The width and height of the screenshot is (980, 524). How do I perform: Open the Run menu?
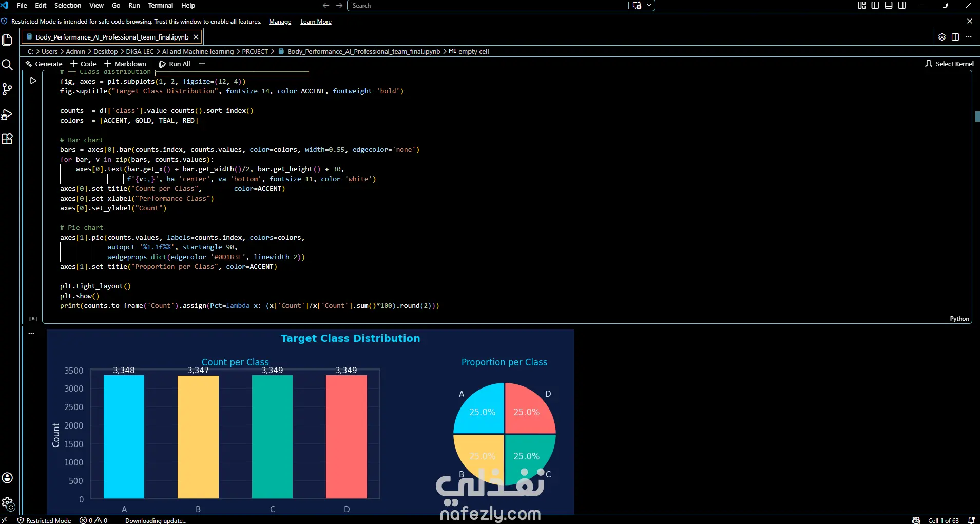[134, 5]
